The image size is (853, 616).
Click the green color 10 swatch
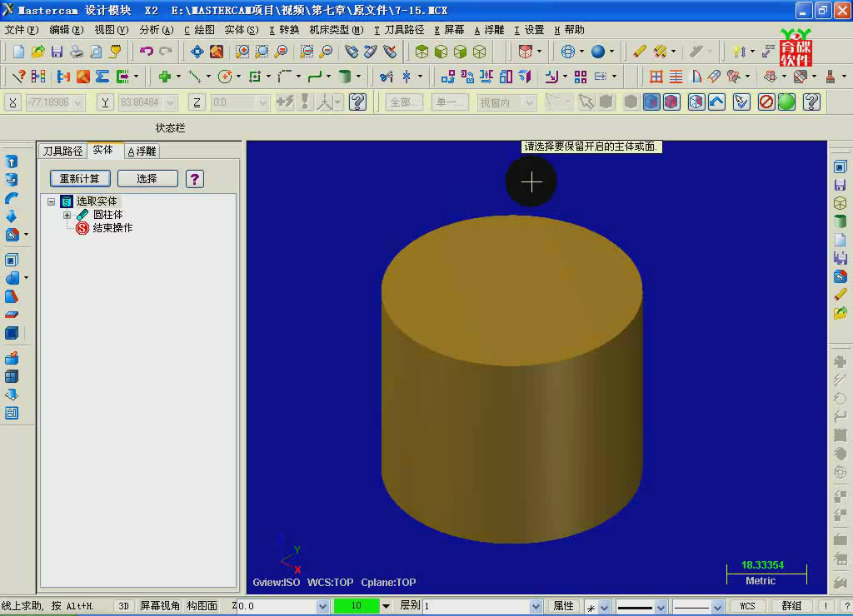[357, 606]
